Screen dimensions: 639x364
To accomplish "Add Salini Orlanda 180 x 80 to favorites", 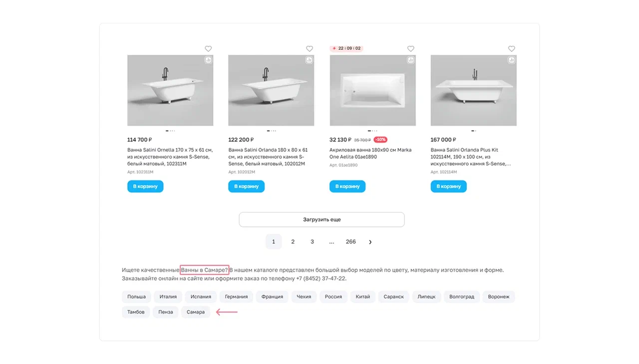I will pos(310,49).
